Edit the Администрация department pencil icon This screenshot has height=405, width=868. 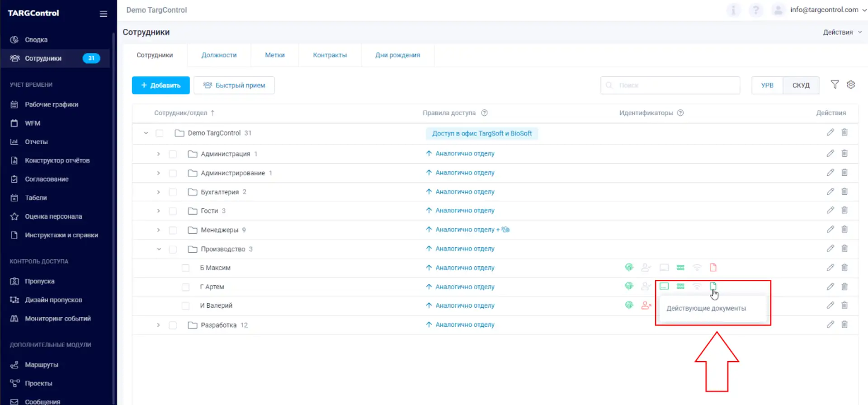click(830, 154)
